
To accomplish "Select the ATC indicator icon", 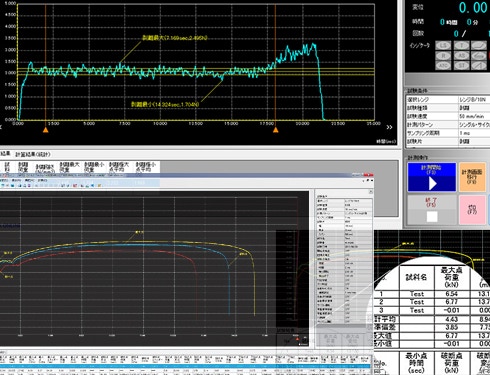I will click(443, 66).
